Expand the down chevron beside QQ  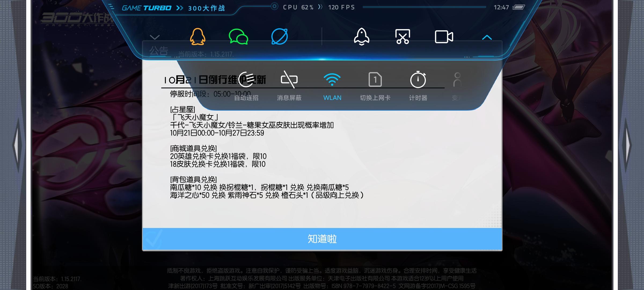(155, 37)
